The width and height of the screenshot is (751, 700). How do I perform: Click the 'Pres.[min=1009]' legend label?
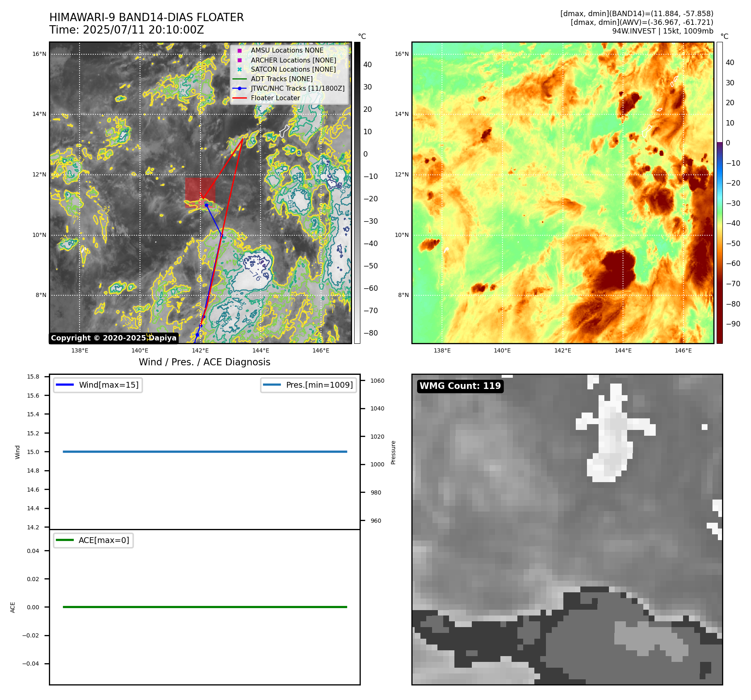(x=319, y=385)
